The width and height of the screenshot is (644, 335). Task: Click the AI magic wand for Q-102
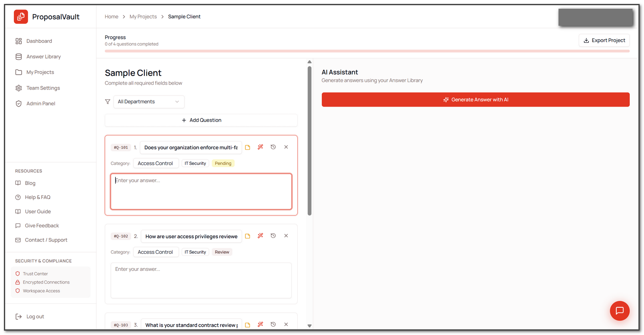point(260,236)
